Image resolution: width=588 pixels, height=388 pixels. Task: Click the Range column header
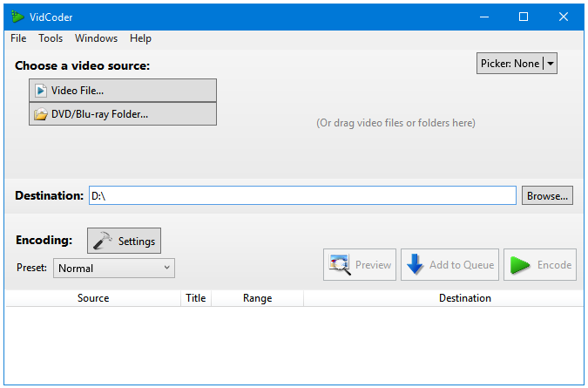[x=257, y=298]
